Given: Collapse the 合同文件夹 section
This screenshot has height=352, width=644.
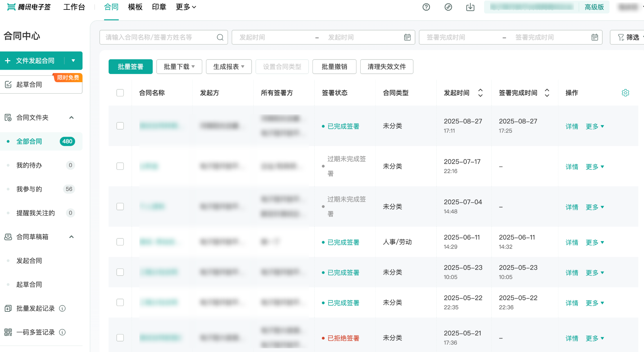Looking at the screenshot, I should (x=71, y=118).
